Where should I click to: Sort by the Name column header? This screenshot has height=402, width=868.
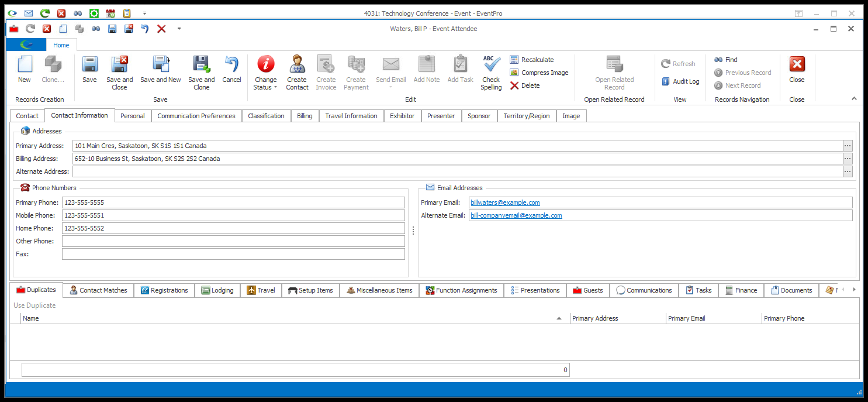coord(295,318)
